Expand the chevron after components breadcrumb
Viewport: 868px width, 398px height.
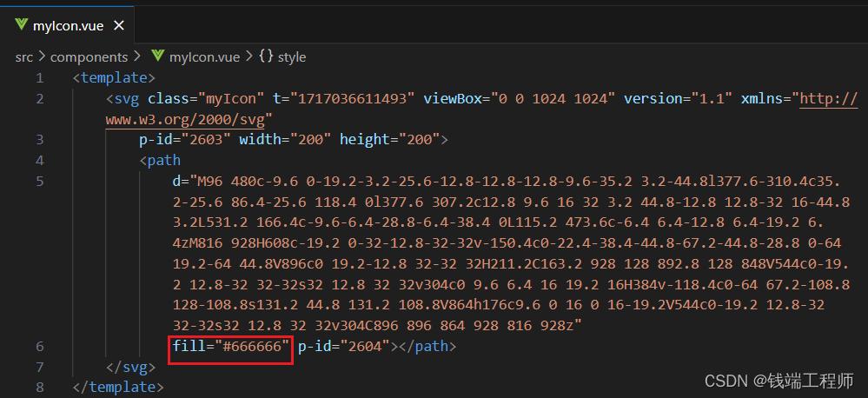[x=136, y=57]
